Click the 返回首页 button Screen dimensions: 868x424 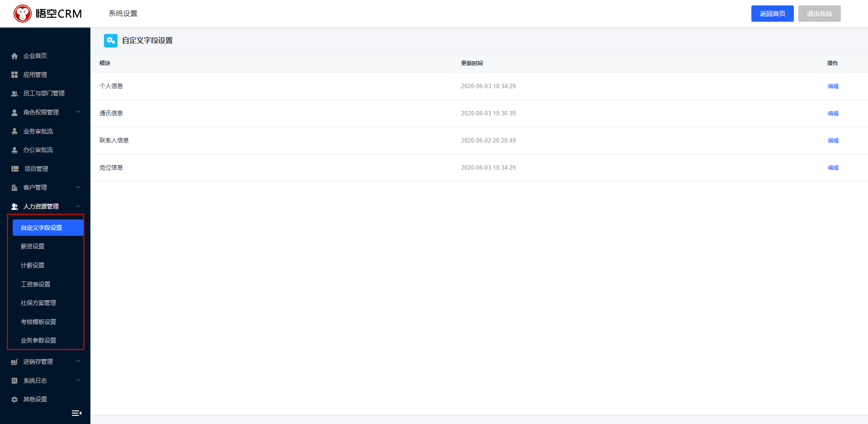tap(772, 14)
